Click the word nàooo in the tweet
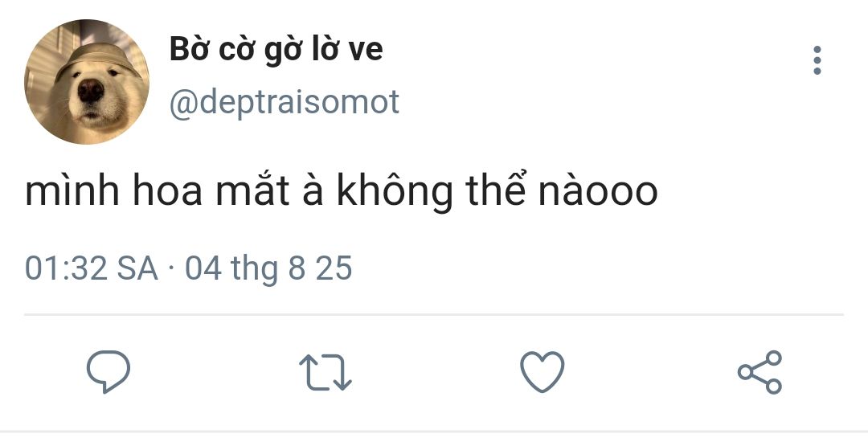The image size is (868, 446). point(598,191)
